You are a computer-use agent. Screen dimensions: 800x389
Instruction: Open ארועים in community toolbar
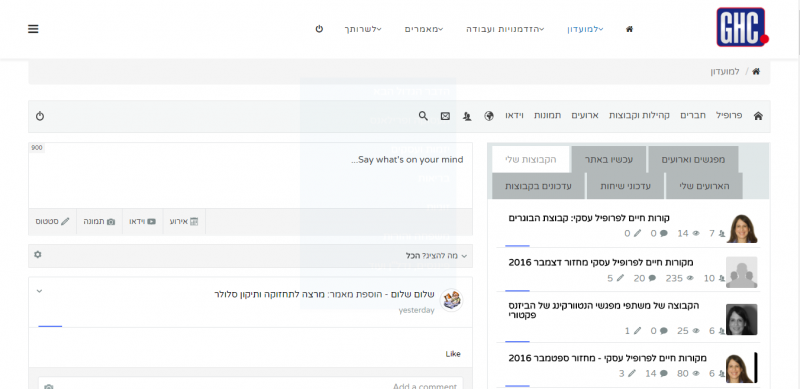[x=585, y=115]
